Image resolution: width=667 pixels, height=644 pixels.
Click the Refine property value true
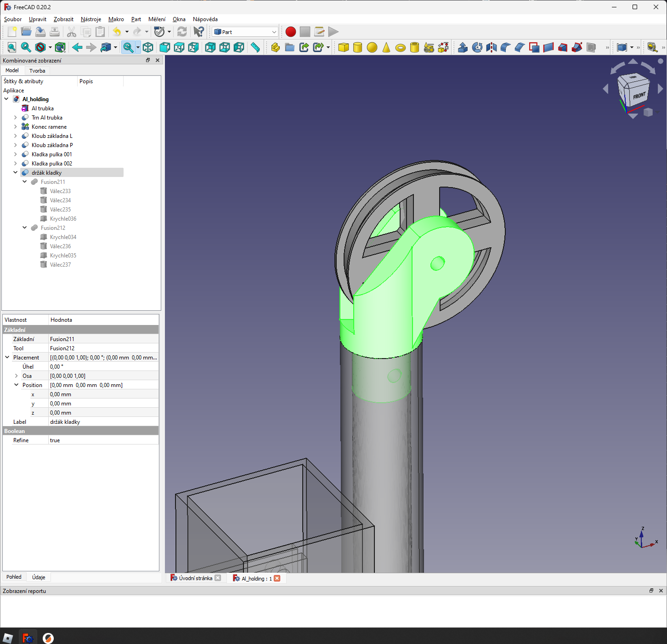tap(55, 440)
